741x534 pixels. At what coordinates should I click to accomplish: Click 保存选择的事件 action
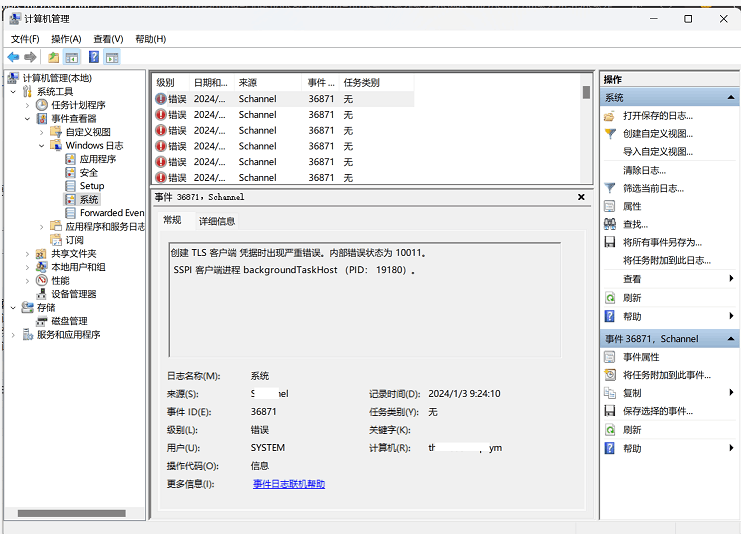[658, 411]
